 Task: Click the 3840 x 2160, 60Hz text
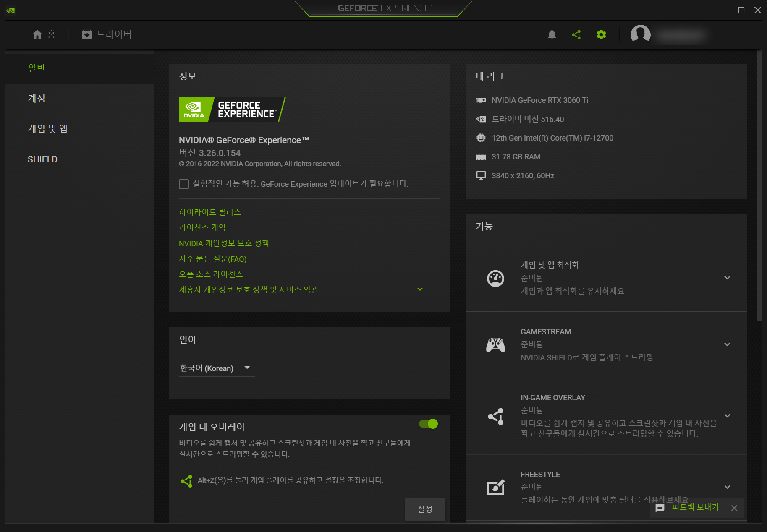523,176
